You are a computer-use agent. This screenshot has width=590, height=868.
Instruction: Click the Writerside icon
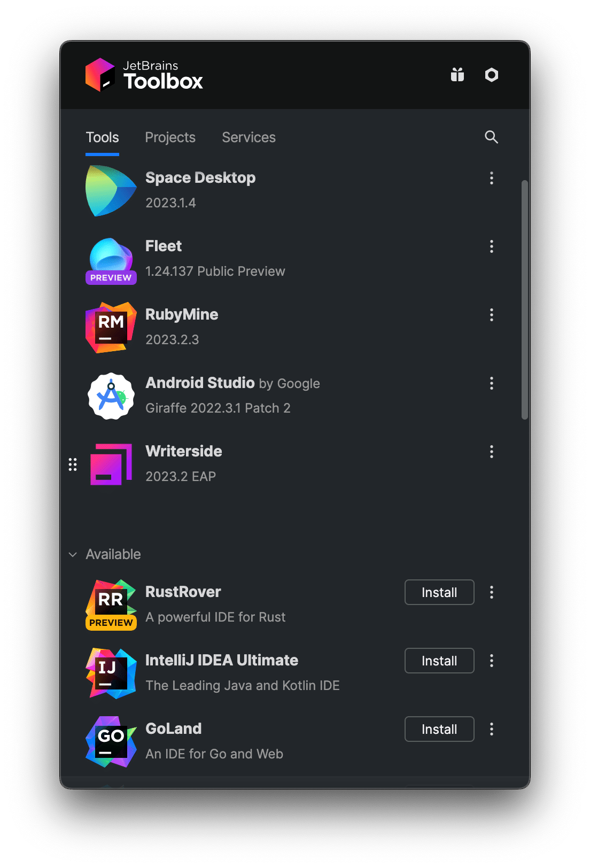(111, 464)
